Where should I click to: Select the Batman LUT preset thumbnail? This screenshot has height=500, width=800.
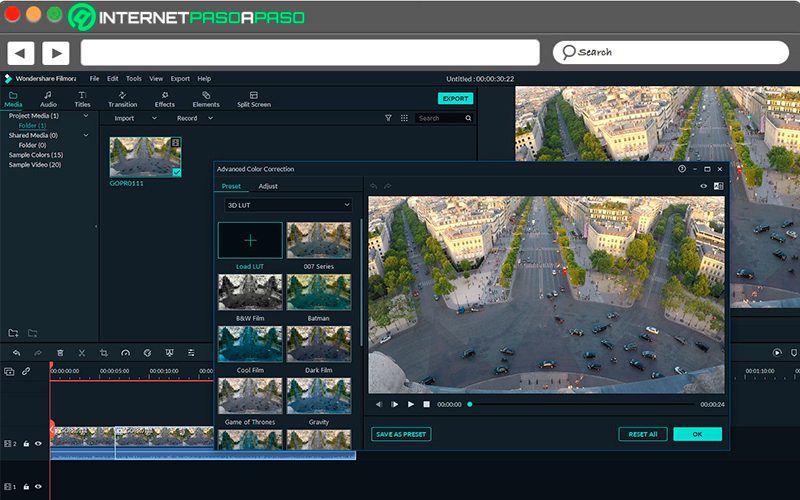pyautogui.click(x=319, y=292)
